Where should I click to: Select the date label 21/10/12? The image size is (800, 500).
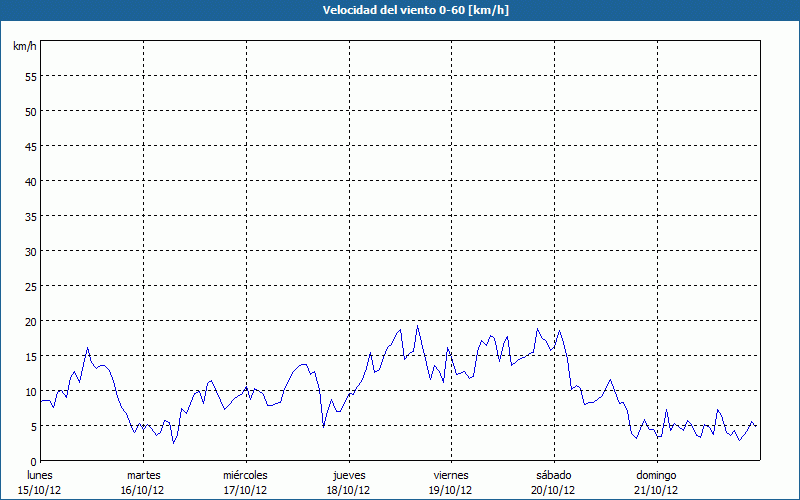[x=656, y=490]
